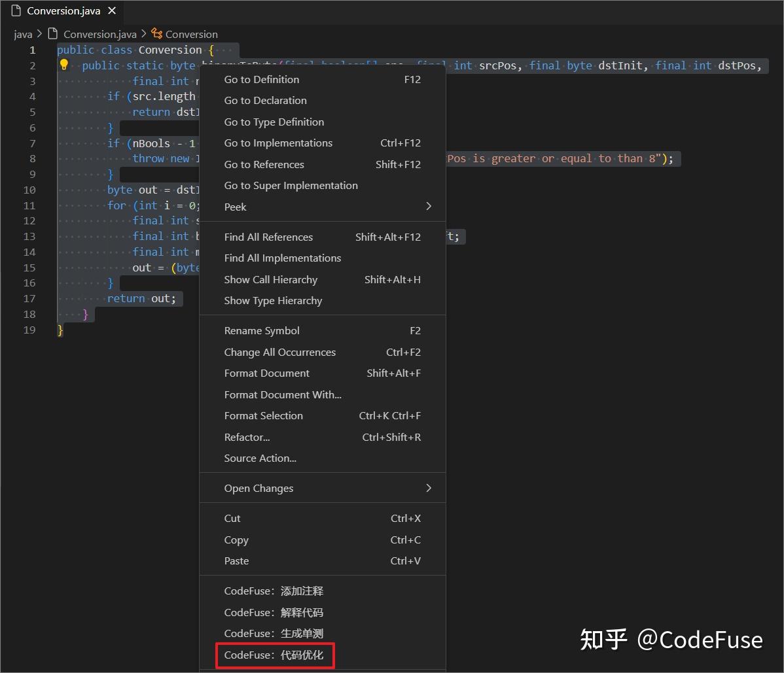784x673 pixels.
Task: Expand the Open Changes submenu arrow
Action: tap(429, 488)
